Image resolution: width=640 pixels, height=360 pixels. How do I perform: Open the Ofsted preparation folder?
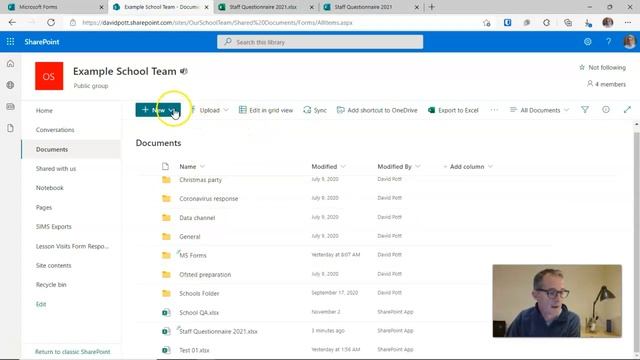(x=205, y=275)
